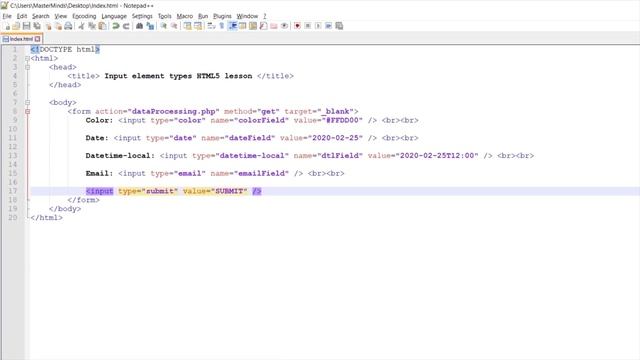Open the Language menu

(114, 16)
